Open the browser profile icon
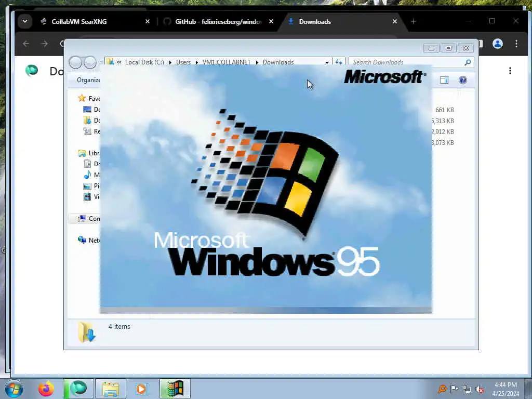 497,44
